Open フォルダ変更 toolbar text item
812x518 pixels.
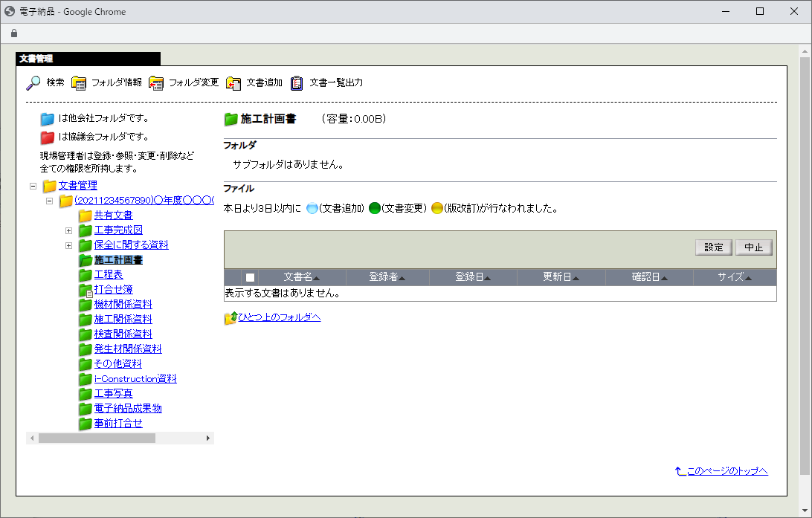[x=193, y=82]
